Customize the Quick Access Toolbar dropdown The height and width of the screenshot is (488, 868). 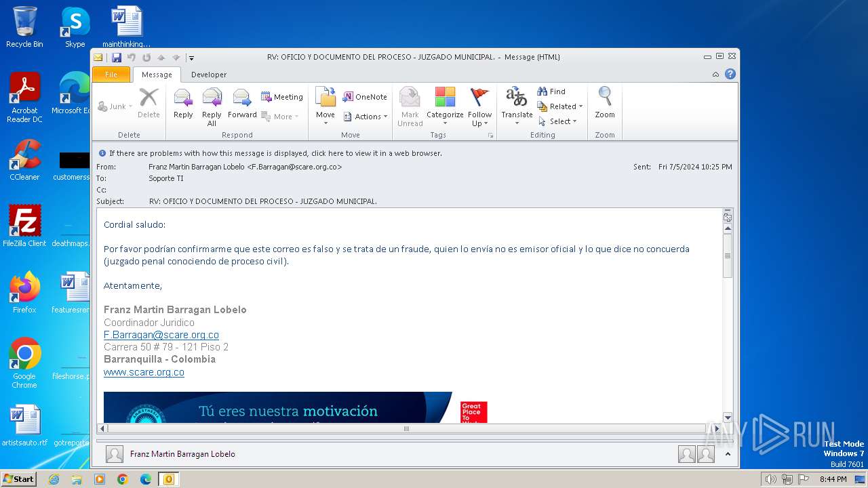coord(192,58)
